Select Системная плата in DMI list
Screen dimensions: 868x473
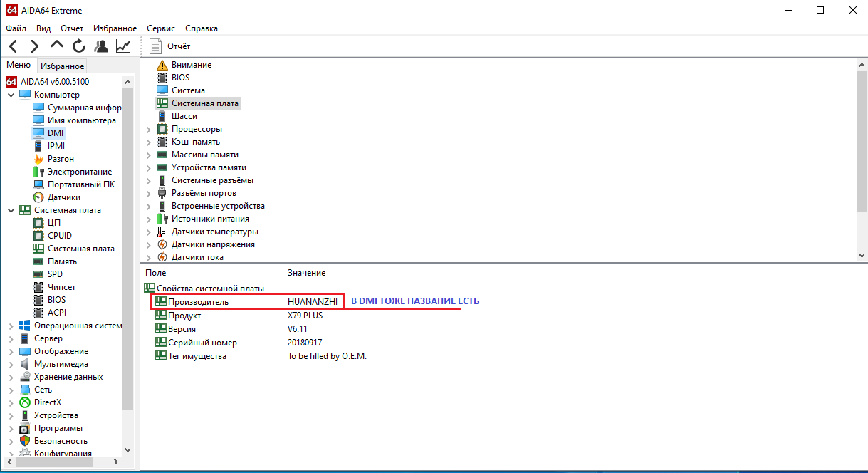[206, 103]
